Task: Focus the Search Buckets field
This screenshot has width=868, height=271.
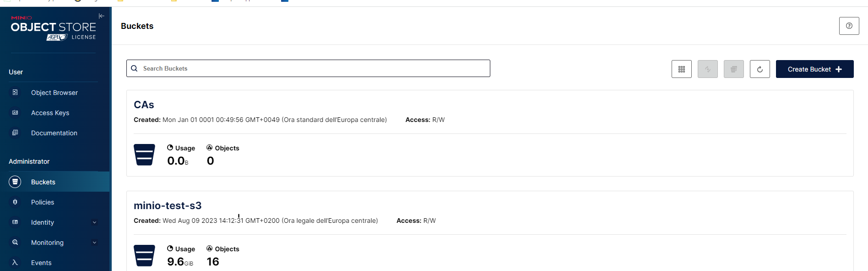Action: pyautogui.click(x=308, y=68)
